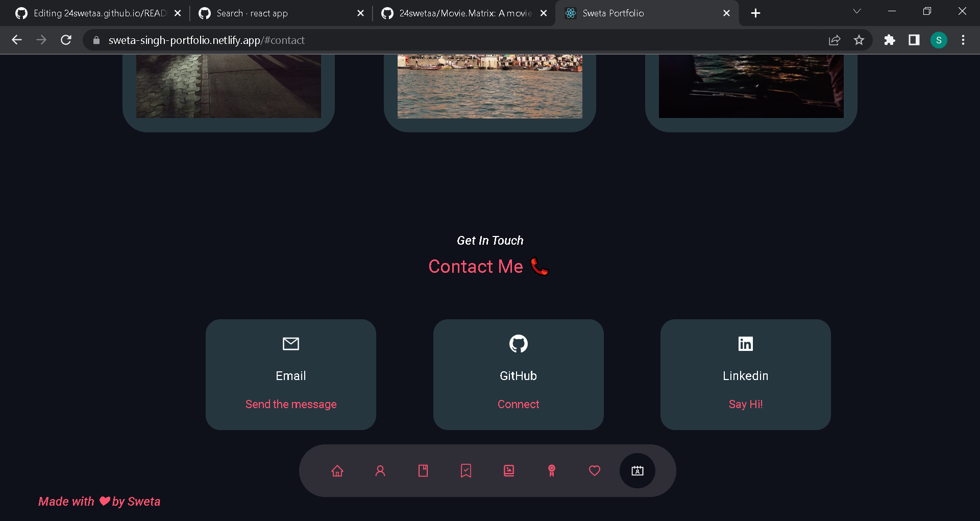Click the river ghat photo thumbnail

point(490,86)
